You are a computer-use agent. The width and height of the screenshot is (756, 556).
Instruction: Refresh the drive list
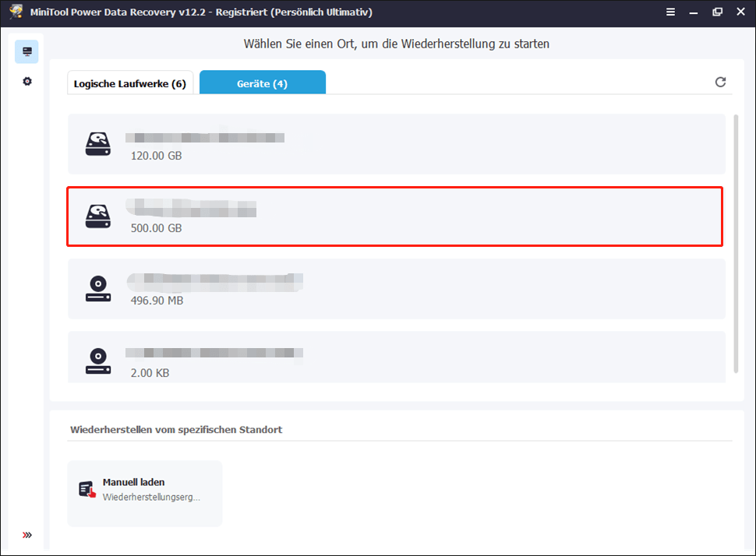[x=720, y=83]
